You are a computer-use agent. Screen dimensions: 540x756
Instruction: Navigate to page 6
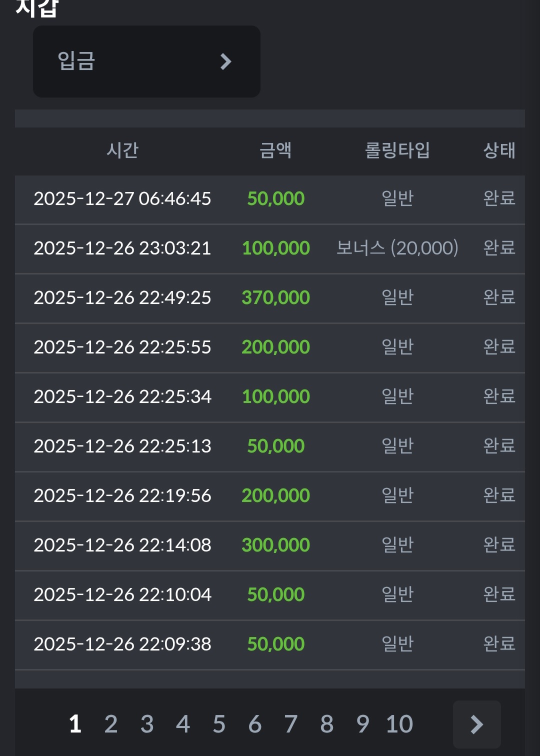[x=255, y=724]
